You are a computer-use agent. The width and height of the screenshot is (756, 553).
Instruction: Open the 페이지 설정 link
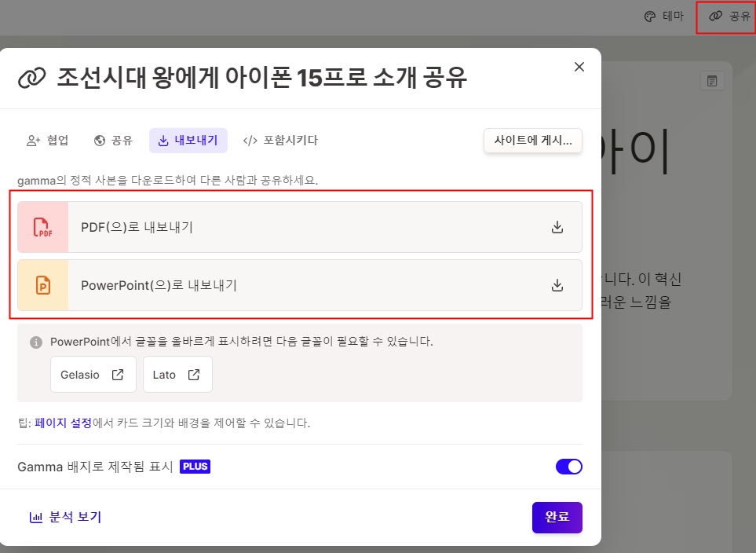[63, 423]
